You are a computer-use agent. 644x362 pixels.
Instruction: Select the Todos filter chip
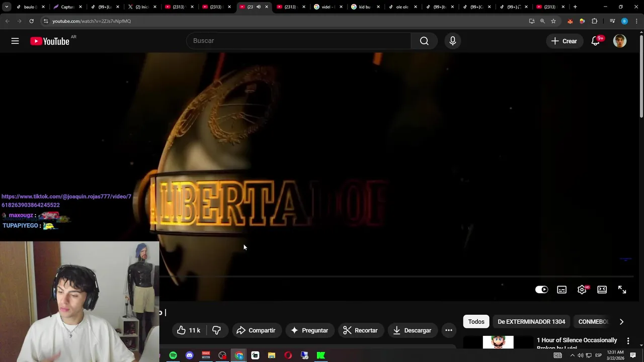(476, 322)
